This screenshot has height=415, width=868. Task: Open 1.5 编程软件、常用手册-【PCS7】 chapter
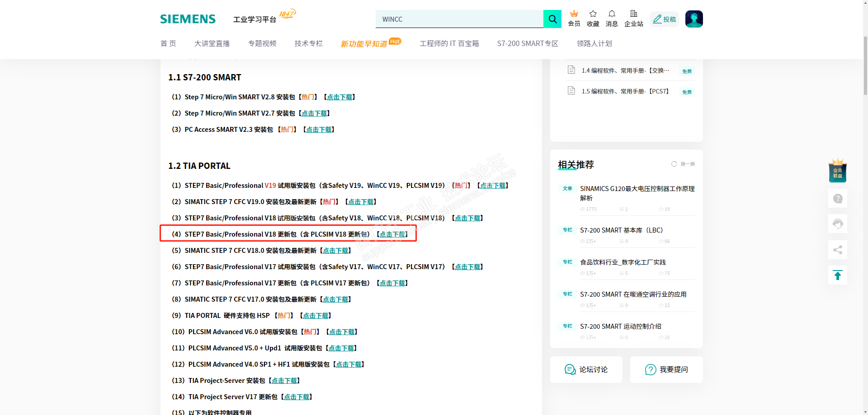point(625,91)
